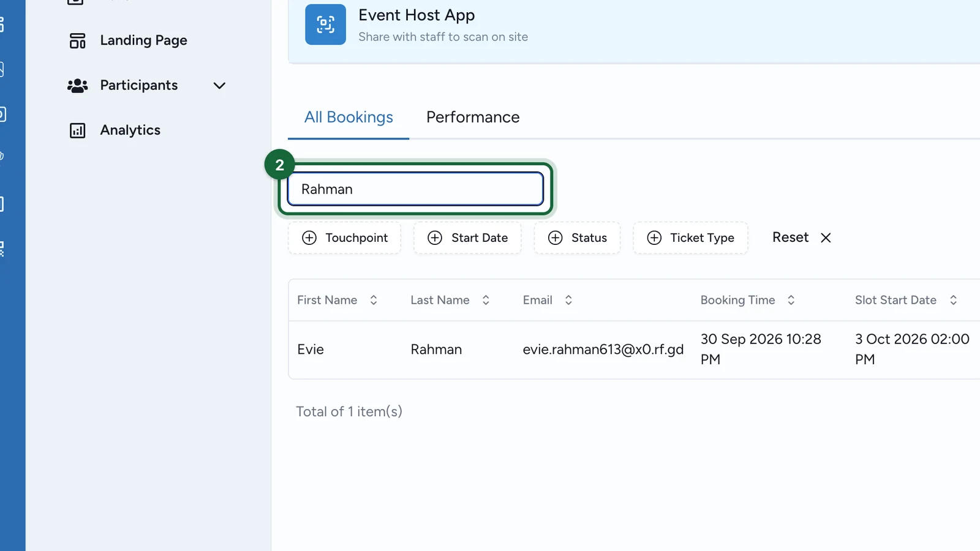This screenshot has height=551, width=980.
Task: Reset all filters
Action: click(802, 238)
